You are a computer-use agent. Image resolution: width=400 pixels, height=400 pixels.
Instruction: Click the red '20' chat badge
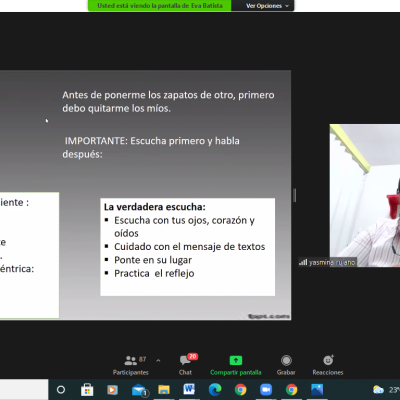tap(193, 357)
